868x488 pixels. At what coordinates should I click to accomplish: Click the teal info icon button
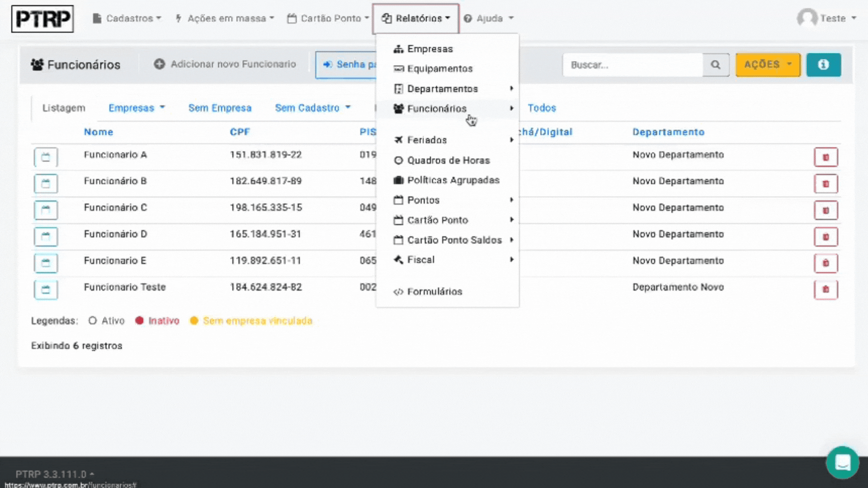[823, 65]
